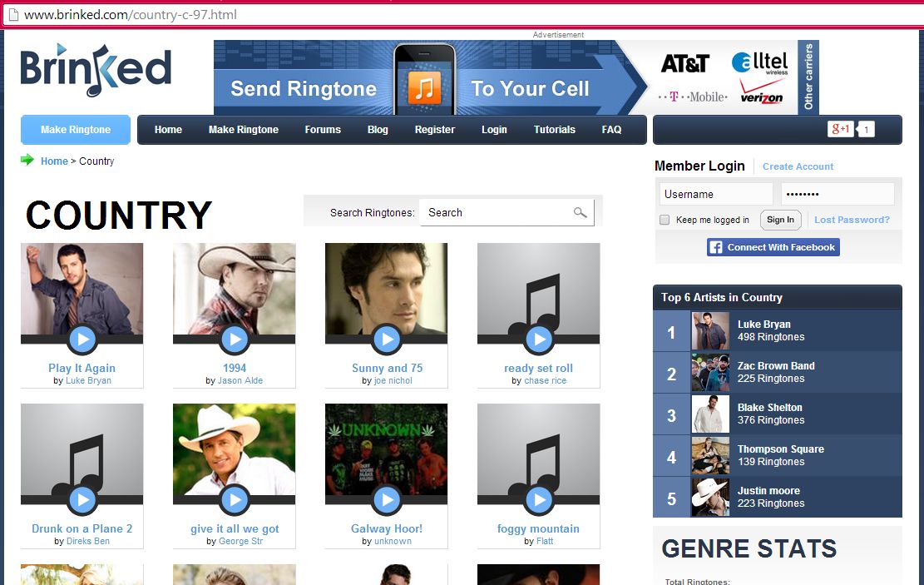The height and width of the screenshot is (585, 924).
Task: Click the joe nichol cover photo thumbnail
Action: click(x=386, y=289)
